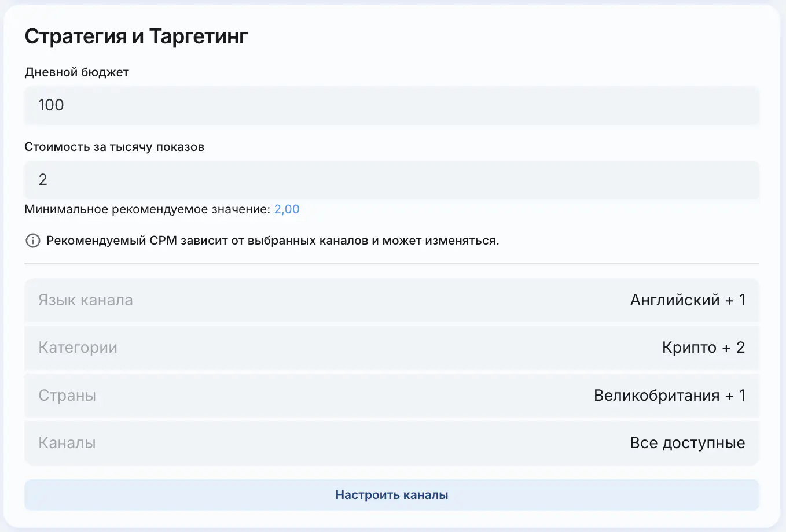Click the info icon beside the CPM note
This screenshot has width=786, height=532.
pos(33,241)
